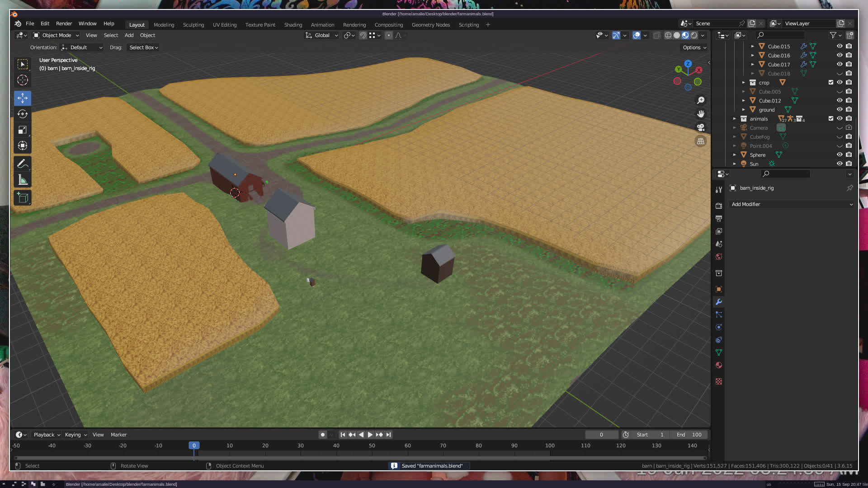
Task: Select the Cursor tool in toolbar
Action: point(23,80)
